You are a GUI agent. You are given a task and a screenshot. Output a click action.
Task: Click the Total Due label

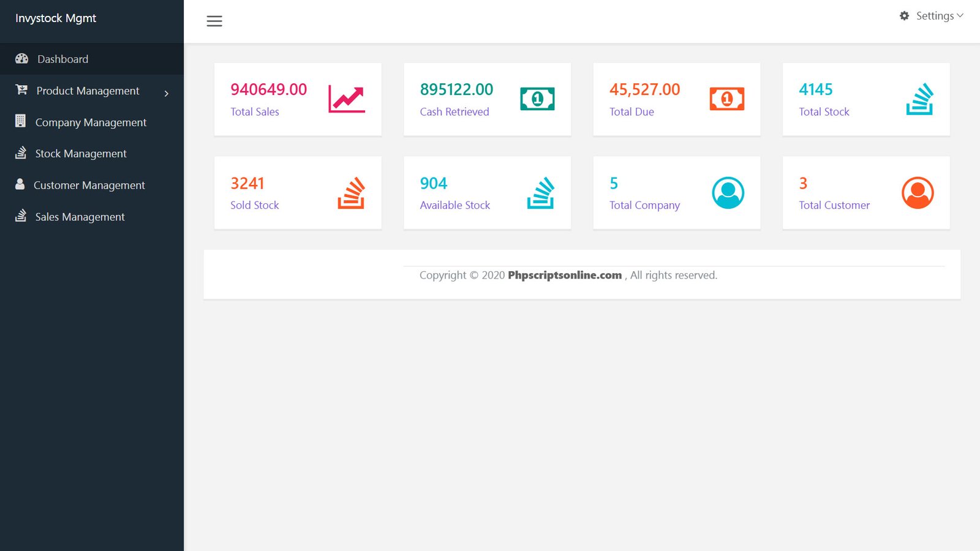631,111
